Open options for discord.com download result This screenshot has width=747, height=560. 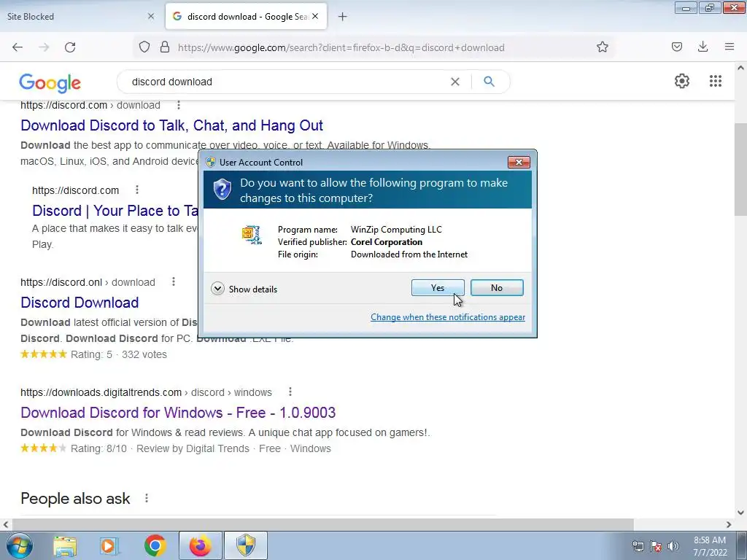tap(179, 105)
